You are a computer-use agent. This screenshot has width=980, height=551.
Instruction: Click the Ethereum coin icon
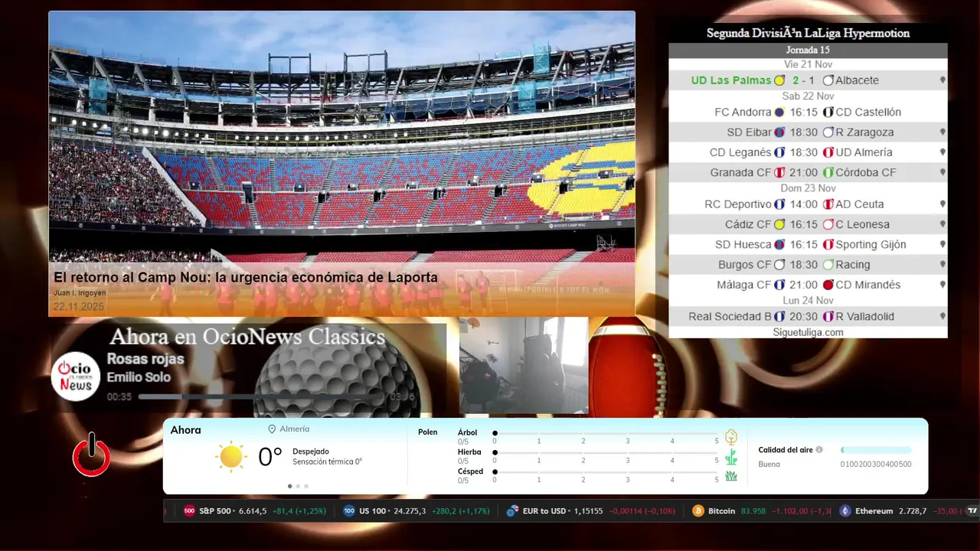845,510
